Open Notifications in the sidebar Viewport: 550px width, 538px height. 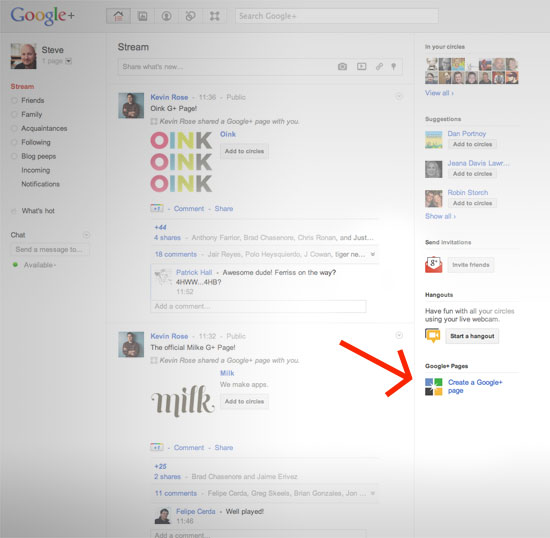coord(40,184)
